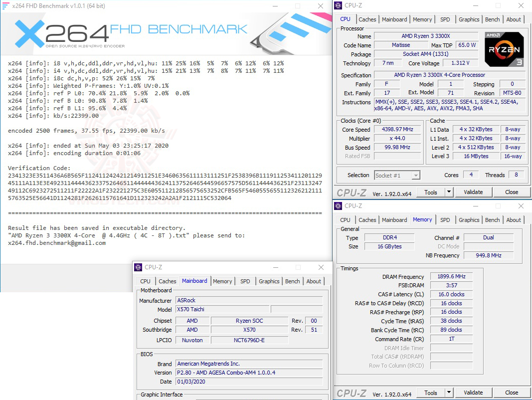
Task: Click the Close button in the Memory window
Action: coord(511,393)
